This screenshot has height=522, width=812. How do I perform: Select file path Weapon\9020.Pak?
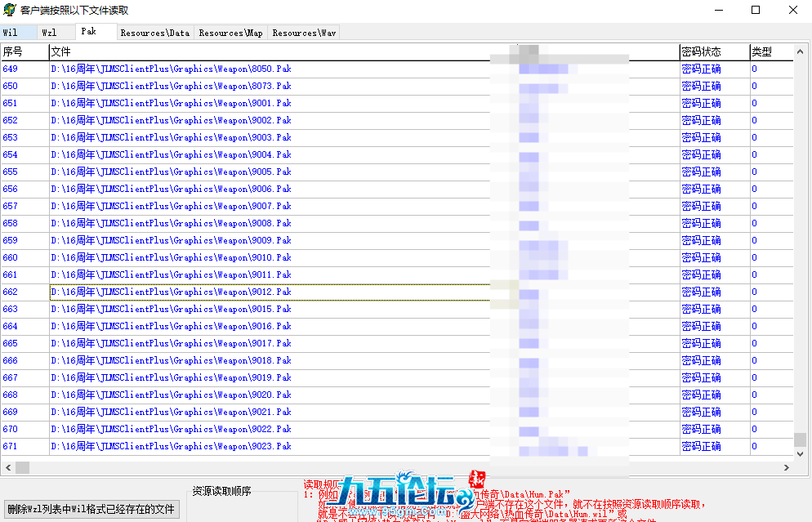pyautogui.click(x=171, y=395)
